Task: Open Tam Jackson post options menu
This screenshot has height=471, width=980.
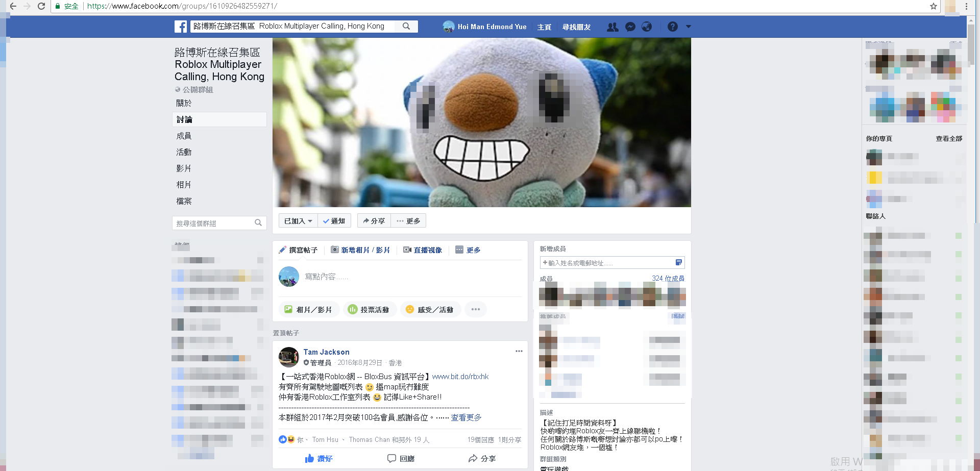Action: 519,351
